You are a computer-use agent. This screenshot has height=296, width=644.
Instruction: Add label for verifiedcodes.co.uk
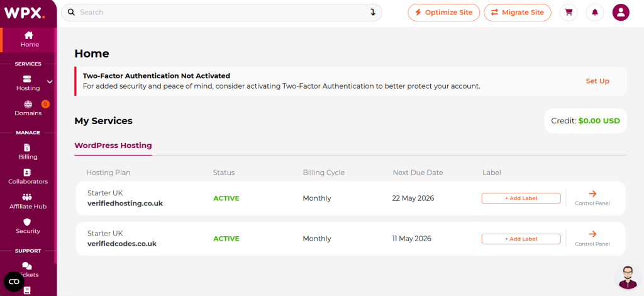tap(521, 239)
